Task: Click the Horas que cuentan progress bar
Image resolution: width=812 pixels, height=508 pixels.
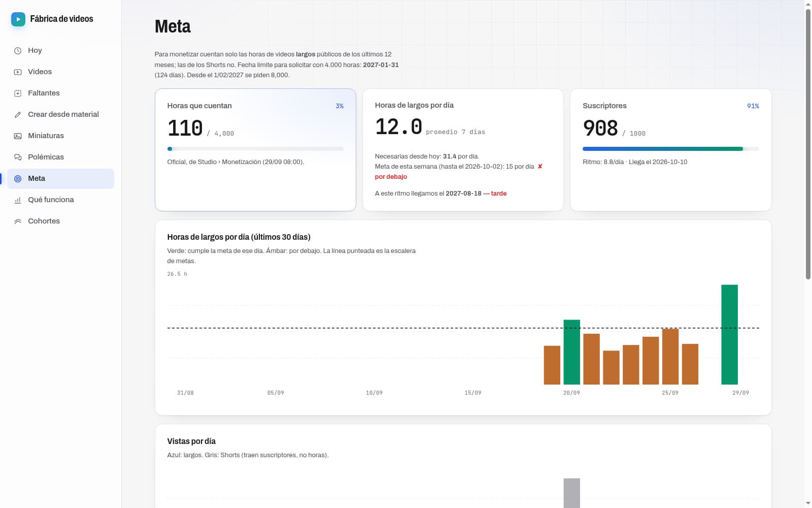Action: [255, 149]
